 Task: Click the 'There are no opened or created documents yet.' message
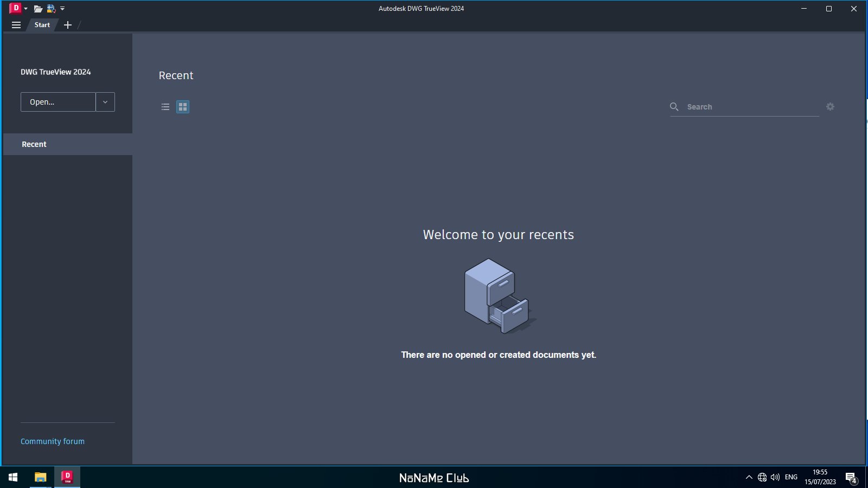pyautogui.click(x=499, y=355)
